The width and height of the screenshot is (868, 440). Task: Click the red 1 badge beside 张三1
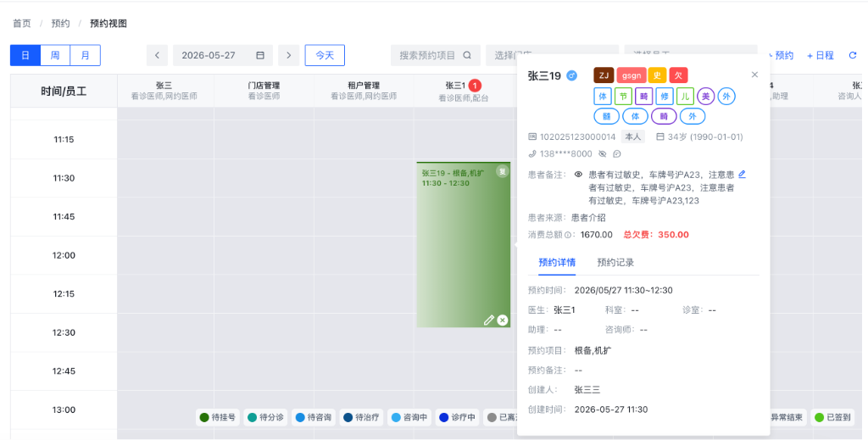point(475,86)
